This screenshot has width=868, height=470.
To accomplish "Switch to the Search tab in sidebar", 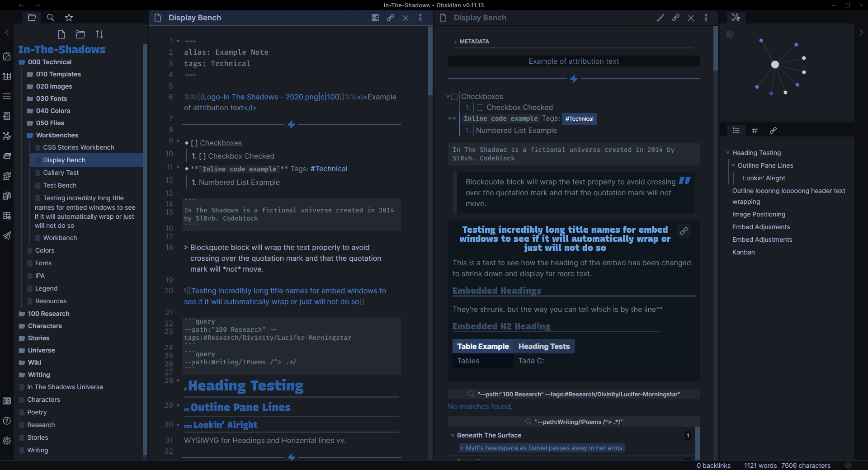I will click(x=51, y=18).
